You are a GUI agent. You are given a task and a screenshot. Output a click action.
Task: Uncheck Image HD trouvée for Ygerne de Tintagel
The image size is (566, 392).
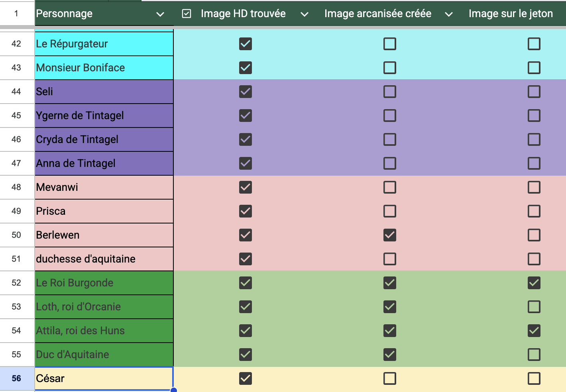pos(246,116)
